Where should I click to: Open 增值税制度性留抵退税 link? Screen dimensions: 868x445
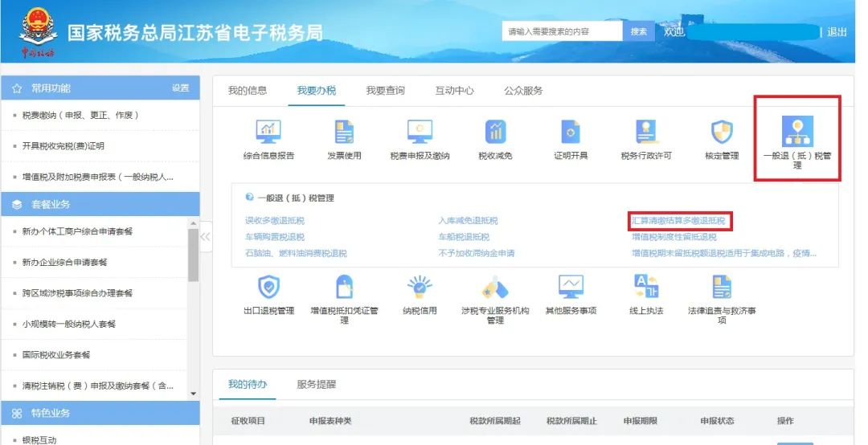point(674,237)
